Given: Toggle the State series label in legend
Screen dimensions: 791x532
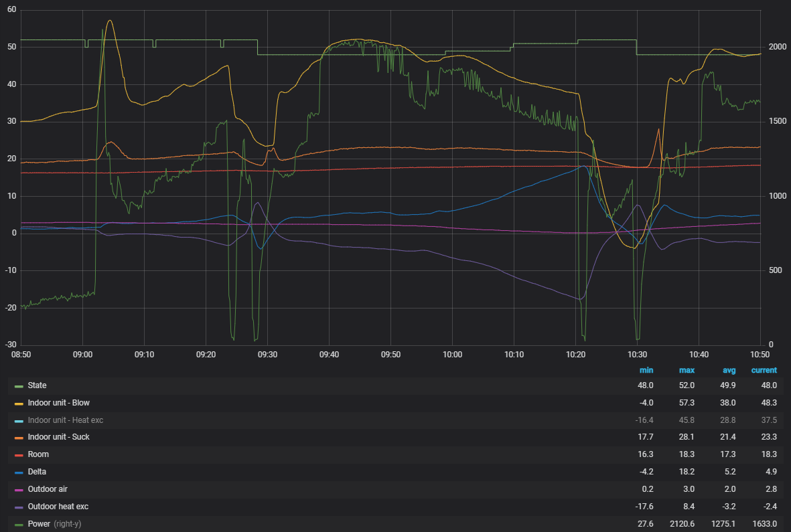Looking at the screenshot, I should tap(38, 386).
